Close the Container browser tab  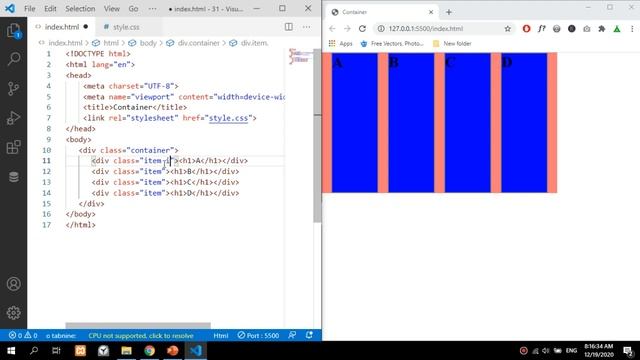[x=431, y=12]
